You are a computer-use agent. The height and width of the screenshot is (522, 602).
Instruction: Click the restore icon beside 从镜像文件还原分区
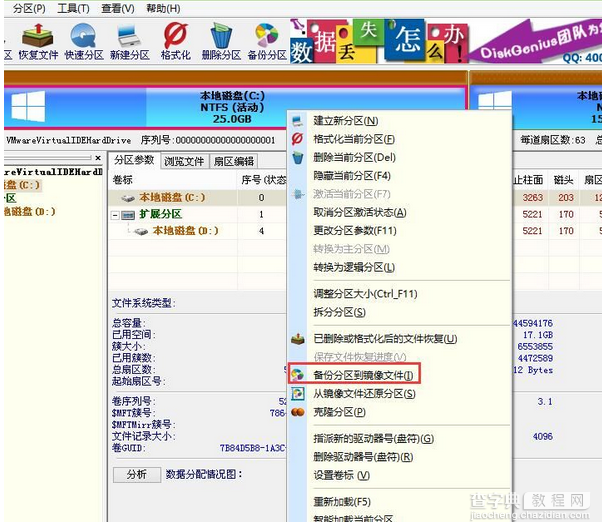tap(298, 393)
